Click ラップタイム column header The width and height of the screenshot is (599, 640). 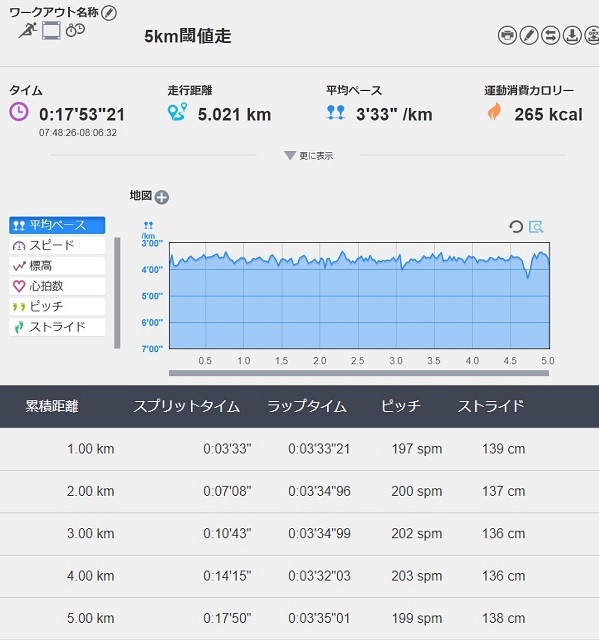click(x=307, y=406)
